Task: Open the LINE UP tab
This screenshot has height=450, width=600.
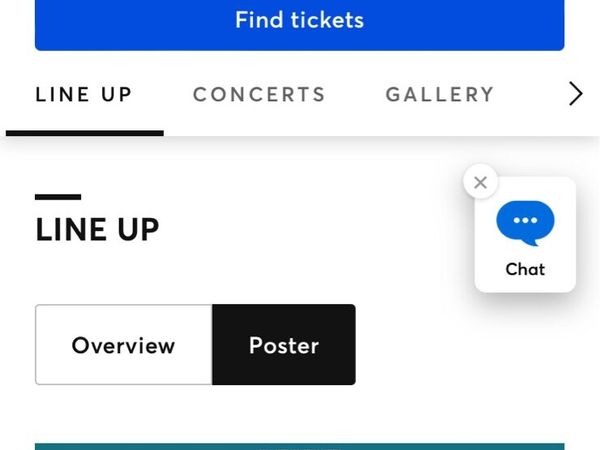Action: tap(84, 95)
